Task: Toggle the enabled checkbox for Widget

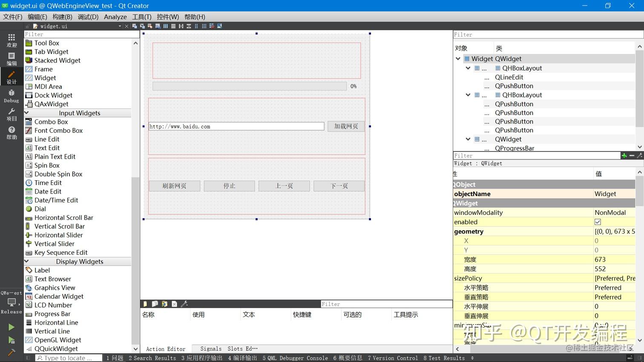Action: tap(598, 222)
